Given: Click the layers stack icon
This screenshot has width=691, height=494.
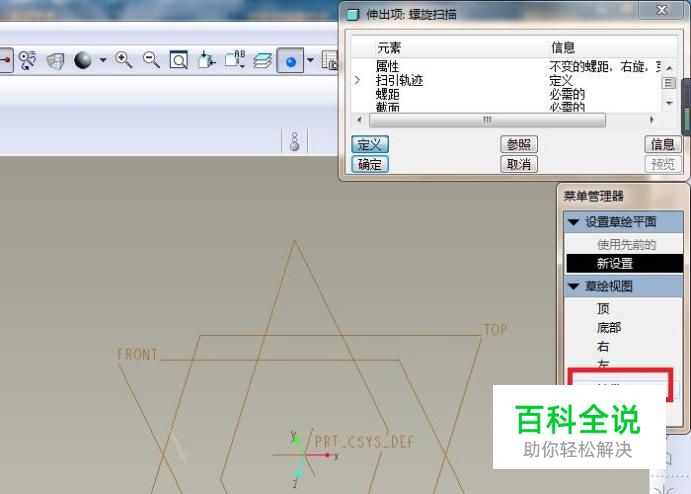Looking at the screenshot, I should pyautogui.click(x=263, y=60).
